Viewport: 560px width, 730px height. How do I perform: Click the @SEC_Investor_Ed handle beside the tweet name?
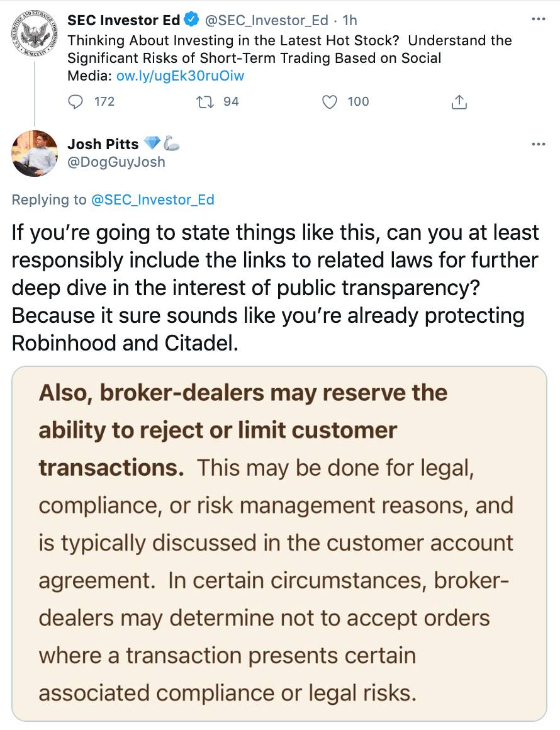[266, 20]
